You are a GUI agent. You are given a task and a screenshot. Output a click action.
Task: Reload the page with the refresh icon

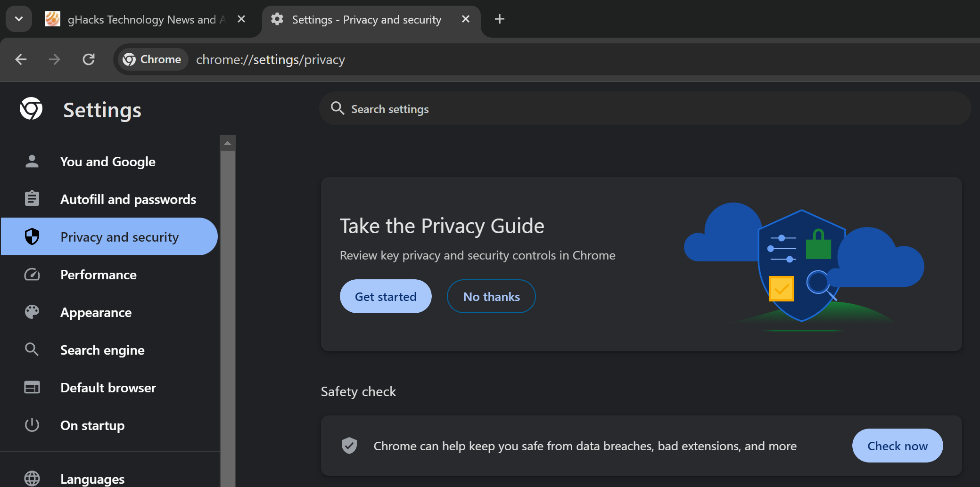pos(89,59)
